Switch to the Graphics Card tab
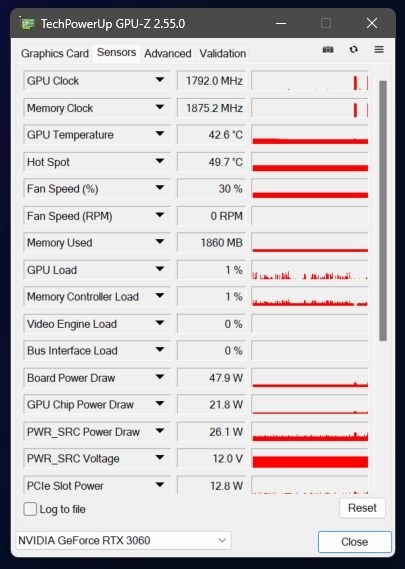405x569 pixels. 55,54
